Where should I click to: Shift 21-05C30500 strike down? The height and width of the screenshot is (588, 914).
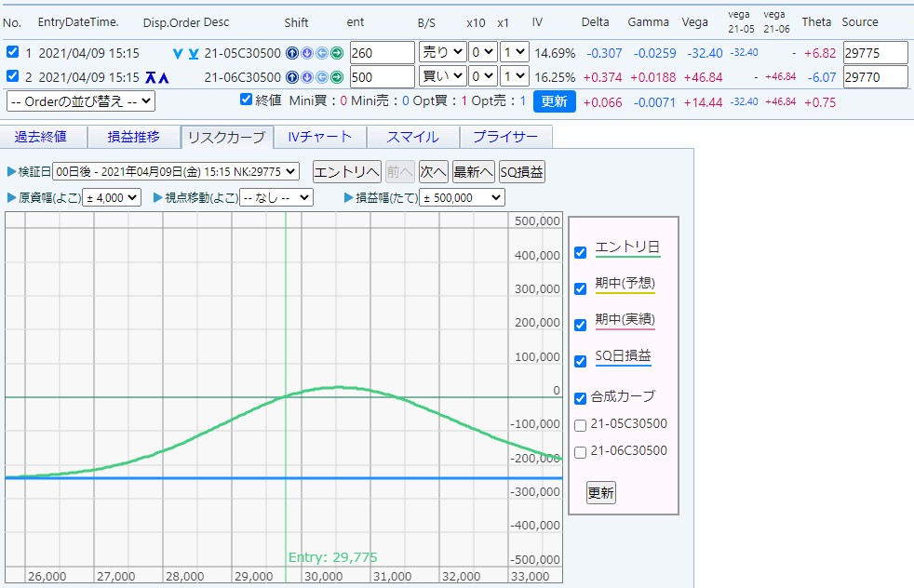pos(307,53)
